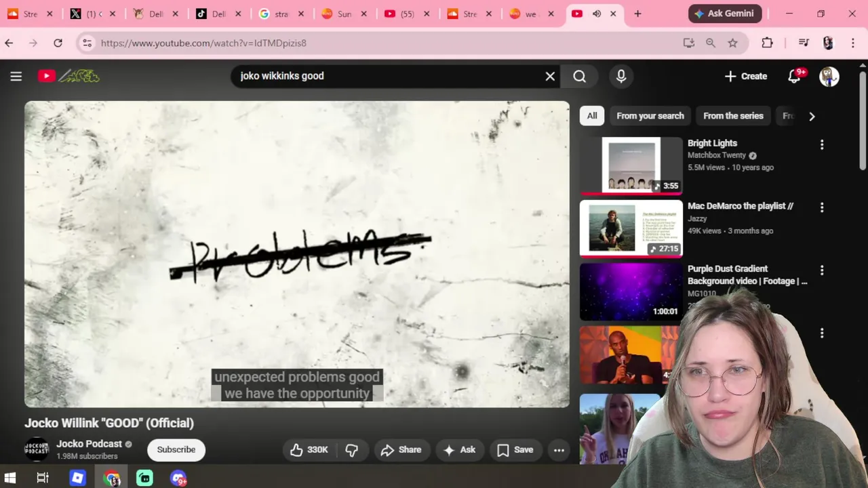Screen dimensions: 868x488
Task: Select the 'From your search' chip
Action: (x=650, y=116)
